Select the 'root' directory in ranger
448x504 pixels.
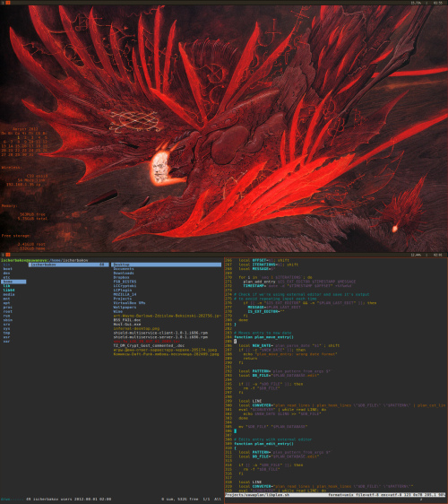pos(8,311)
